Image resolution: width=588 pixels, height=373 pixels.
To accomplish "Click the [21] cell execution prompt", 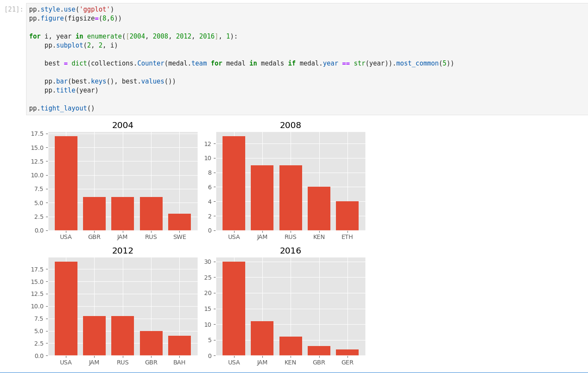I will click(x=14, y=9).
